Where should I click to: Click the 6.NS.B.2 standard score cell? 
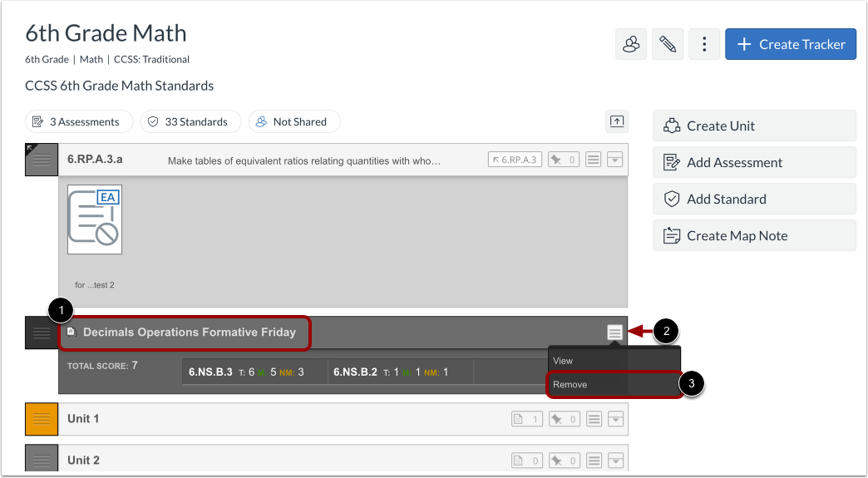point(400,372)
